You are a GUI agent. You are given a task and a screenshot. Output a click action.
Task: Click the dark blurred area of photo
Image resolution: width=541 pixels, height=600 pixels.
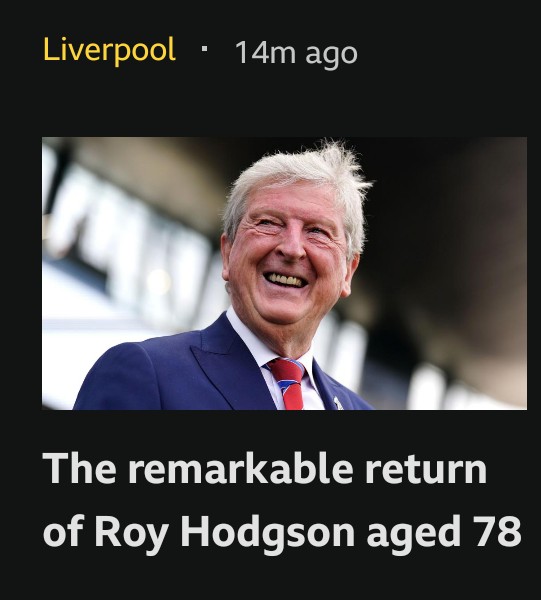[451, 230]
